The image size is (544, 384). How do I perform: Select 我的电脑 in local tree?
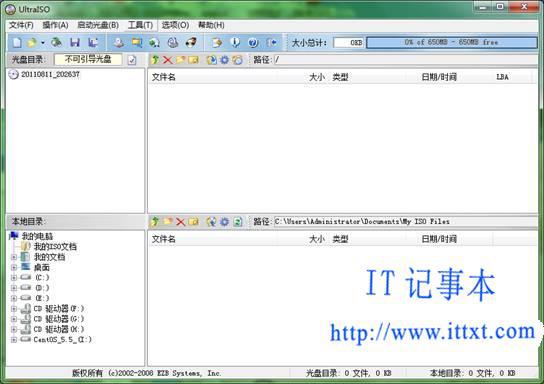[37, 236]
